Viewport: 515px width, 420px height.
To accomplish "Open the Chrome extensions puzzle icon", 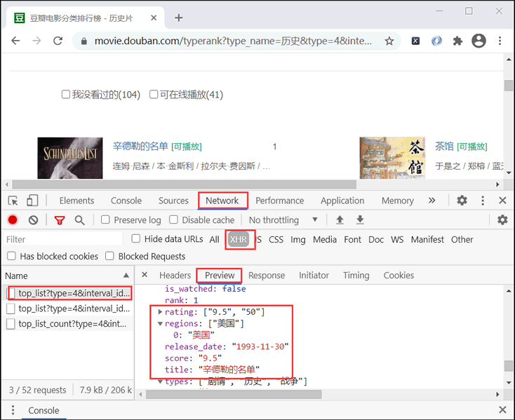I will [457, 41].
